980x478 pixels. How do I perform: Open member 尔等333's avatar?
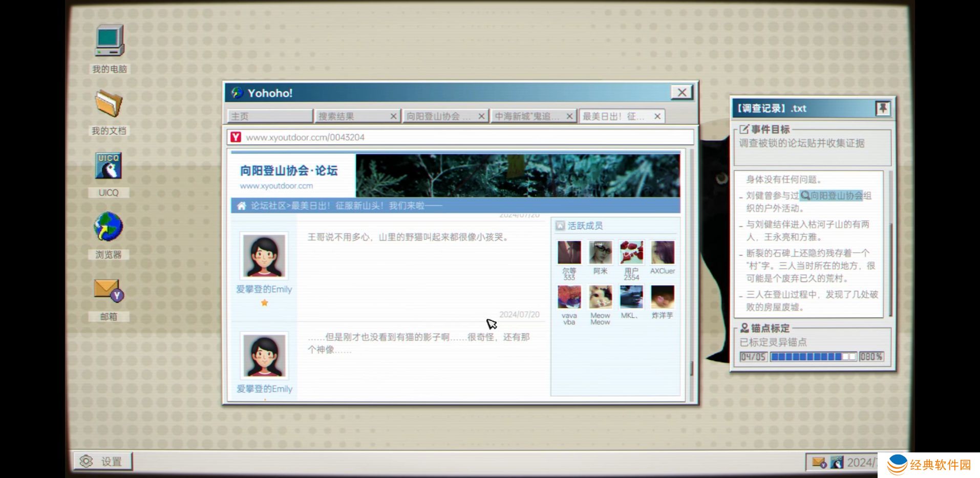(569, 252)
